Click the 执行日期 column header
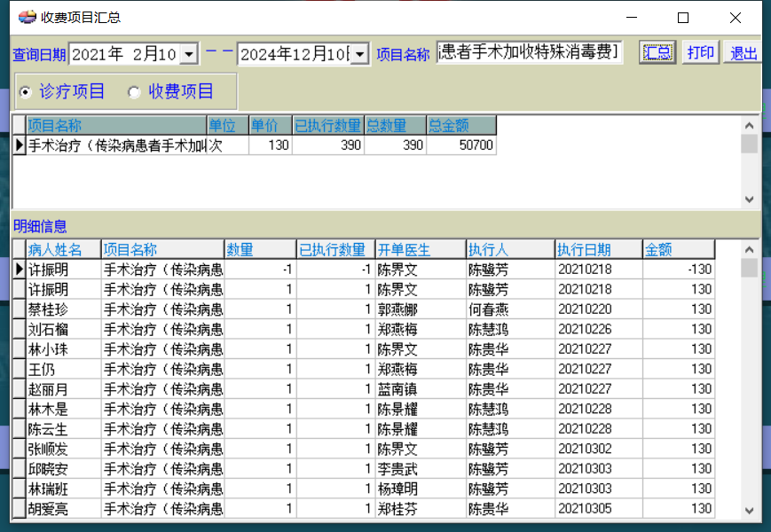This screenshot has width=771, height=532. 599,249
